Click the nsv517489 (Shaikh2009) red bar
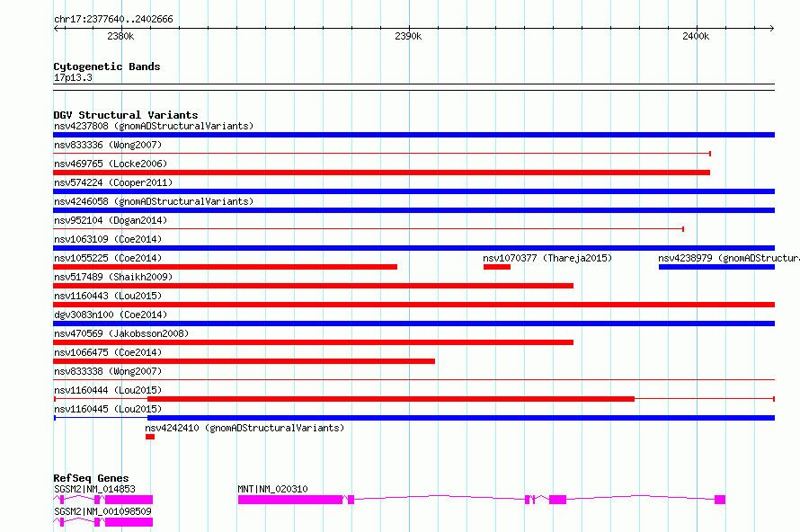 tap(314, 286)
